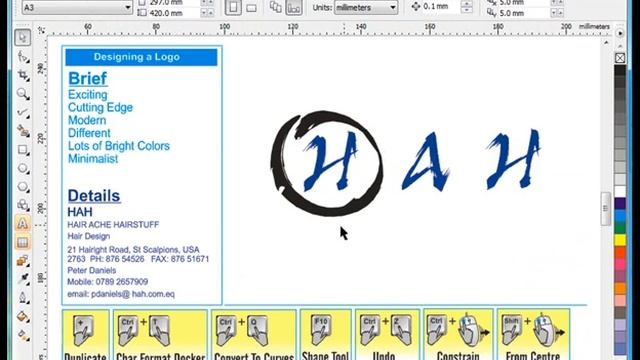Click the 'Designing a Logo' title banner
The width and height of the screenshot is (640, 360).
coord(141,57)
